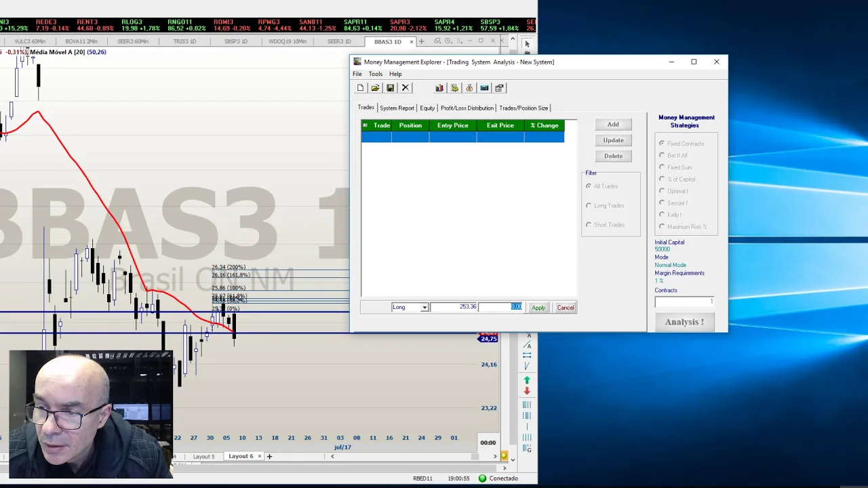Click the single vertical line chart tool

[x=527, y=426]
